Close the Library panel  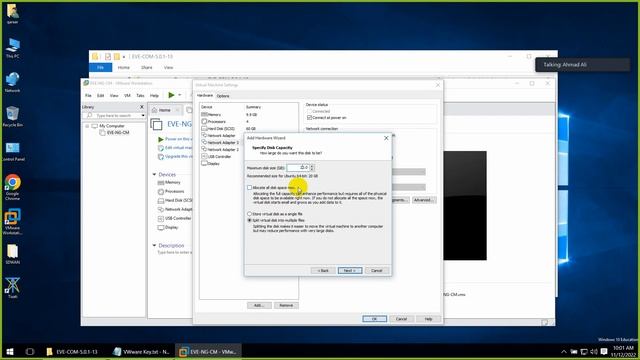[142, 107]
